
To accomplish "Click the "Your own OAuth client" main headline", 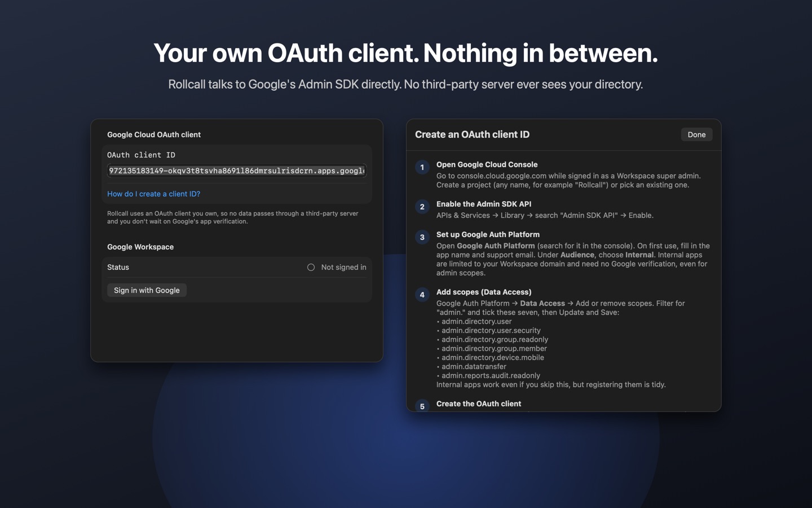I will pos(405,53).
